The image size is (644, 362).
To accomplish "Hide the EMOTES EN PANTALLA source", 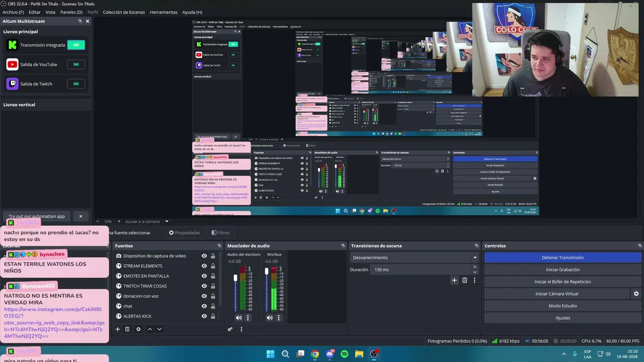I will tap(204, 276).
